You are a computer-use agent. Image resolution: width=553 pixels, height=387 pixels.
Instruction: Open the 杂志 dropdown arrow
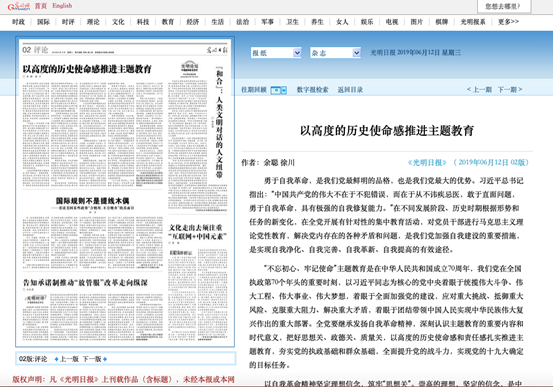(356, 53)
